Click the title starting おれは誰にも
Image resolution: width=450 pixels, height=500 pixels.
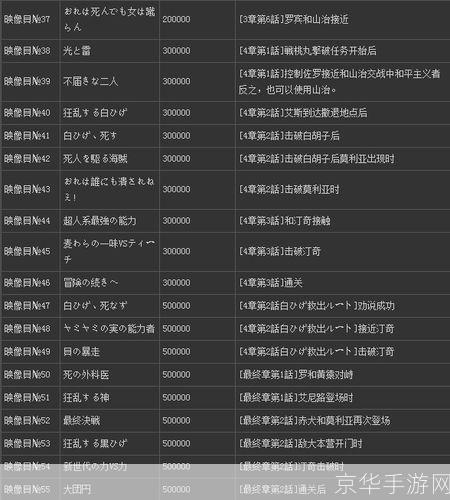[109, 189]
